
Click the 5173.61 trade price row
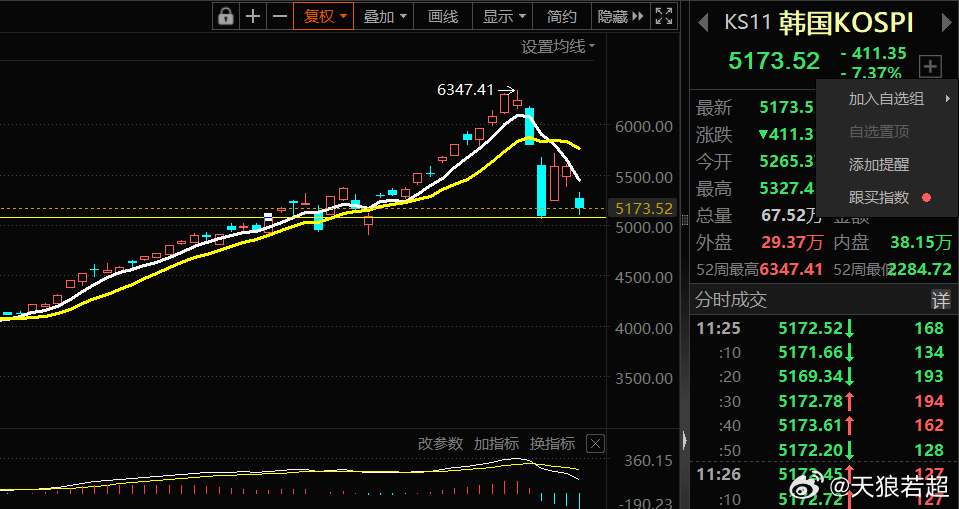click(810, 425)
